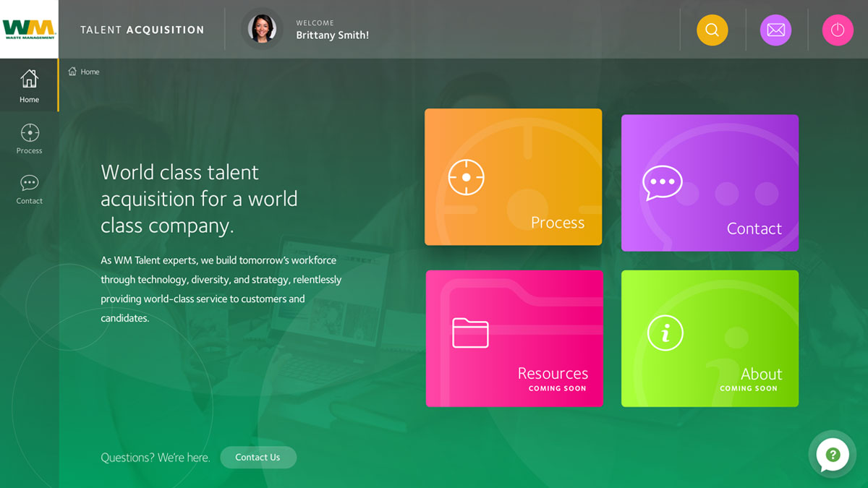Click the Talent Acquisition header title
Viewport: 868px width, 488px height.
pyautogui.click(x=141, y=30)
